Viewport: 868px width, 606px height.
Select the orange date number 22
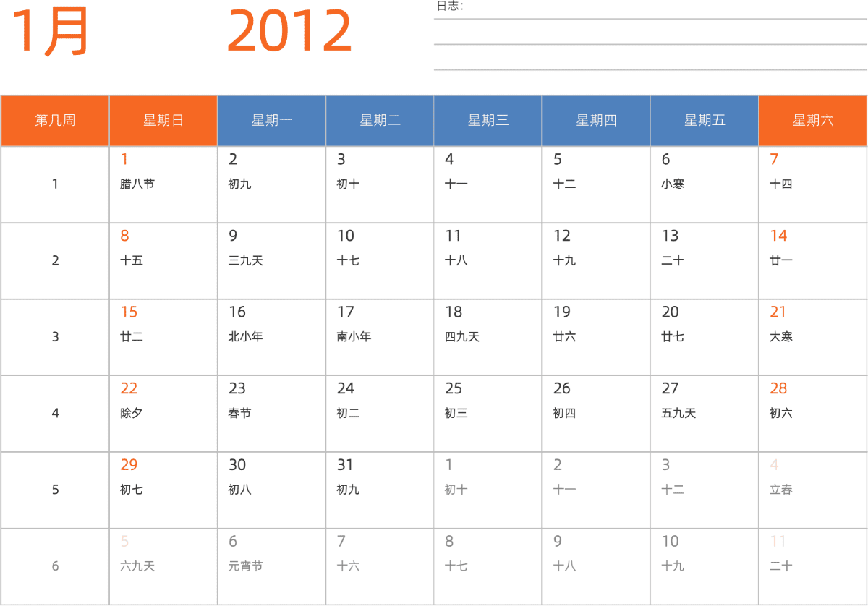pos(129,389)
